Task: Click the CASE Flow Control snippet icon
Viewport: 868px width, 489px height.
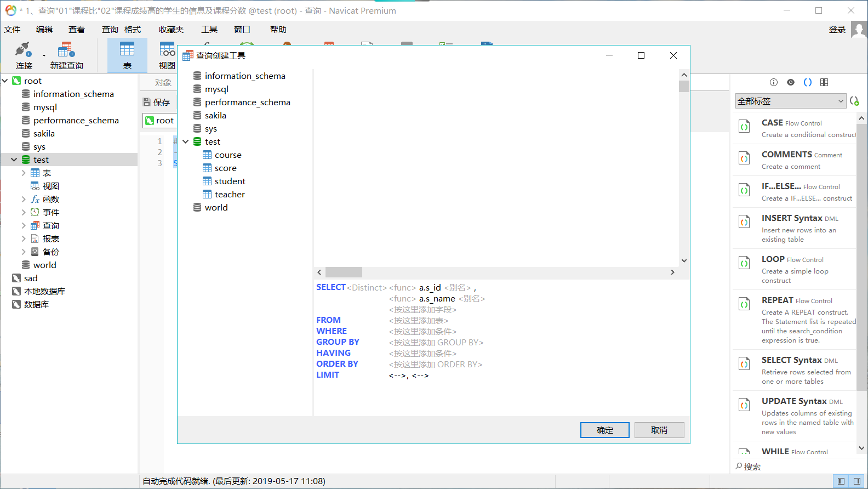Action: [x=744, y=127]
